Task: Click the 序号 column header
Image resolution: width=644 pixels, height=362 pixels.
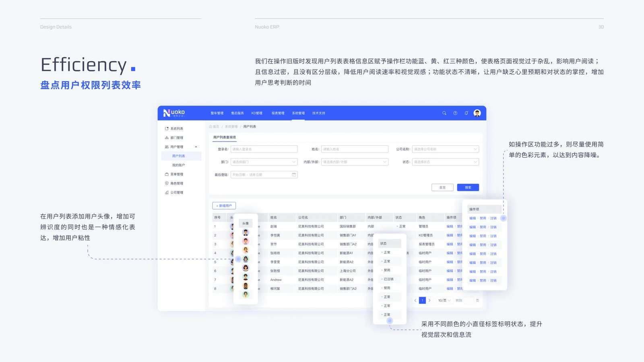Action: click(x=217, y=218)
